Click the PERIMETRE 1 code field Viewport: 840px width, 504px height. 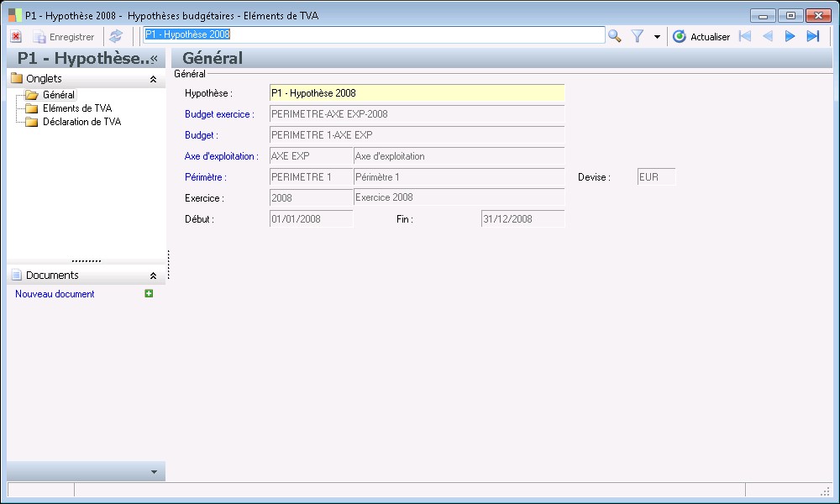pyautogui.click(x=312, y=176)
